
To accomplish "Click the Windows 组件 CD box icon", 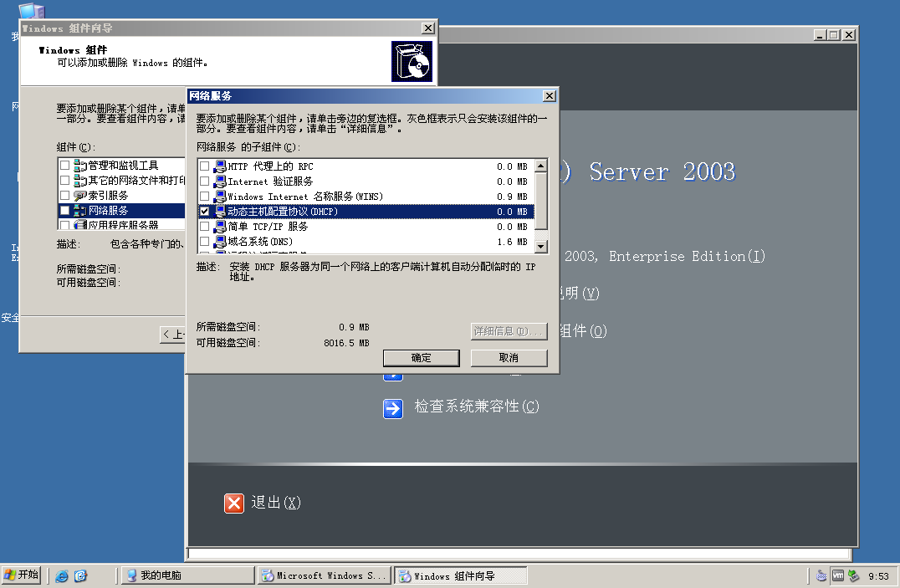I will click(412, 61).
